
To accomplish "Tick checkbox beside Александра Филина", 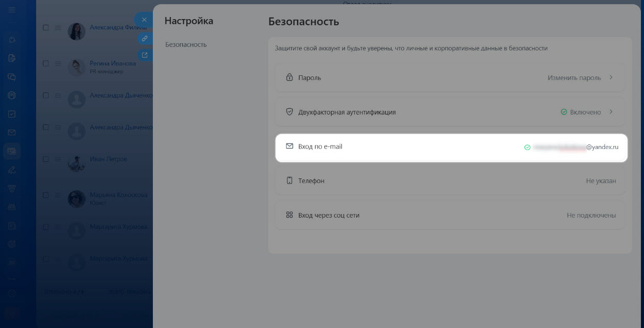I will [46, 28].
